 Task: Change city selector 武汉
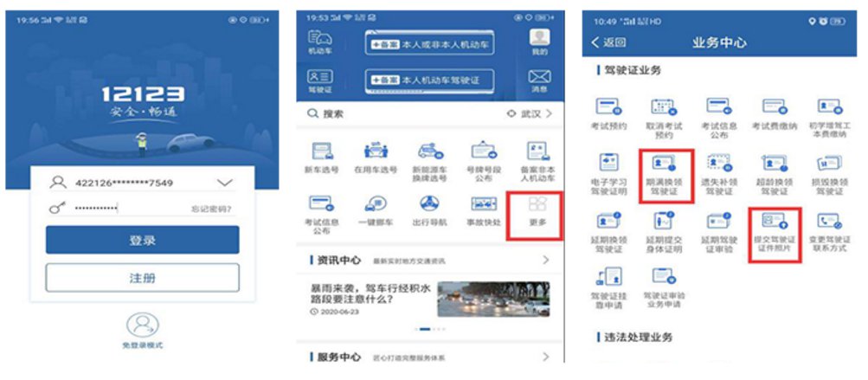[530, 113]
